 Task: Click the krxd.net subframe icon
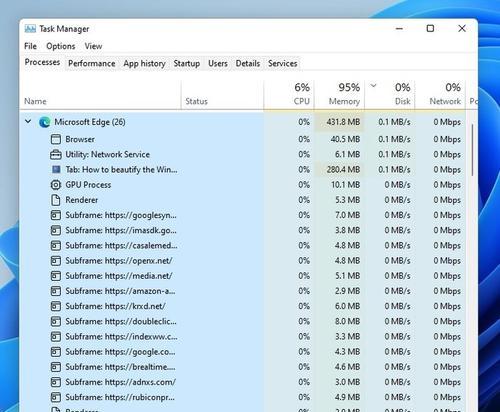point(56,306)
